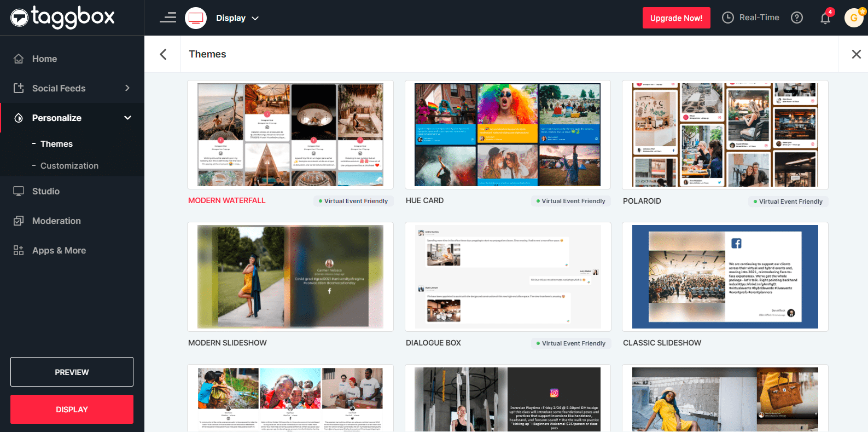Click the red DISPLAY button
This screenshot has width=868, height=432.
[x=72, y=409]
